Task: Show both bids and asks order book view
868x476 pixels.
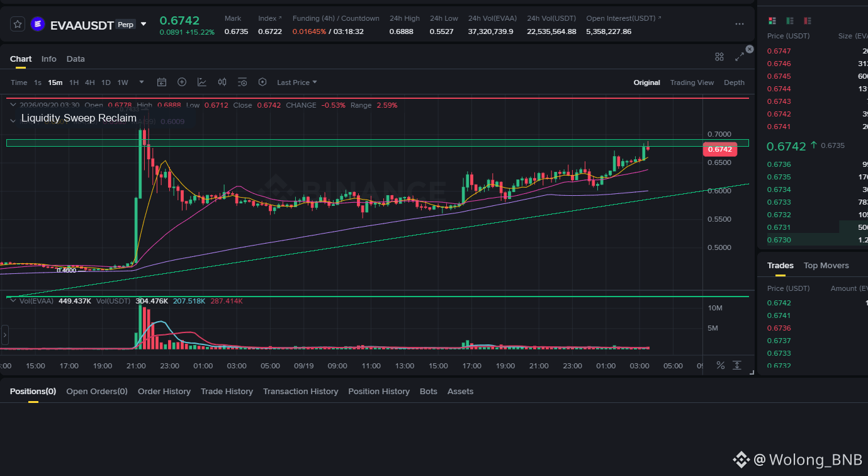Action: point(772,21)
